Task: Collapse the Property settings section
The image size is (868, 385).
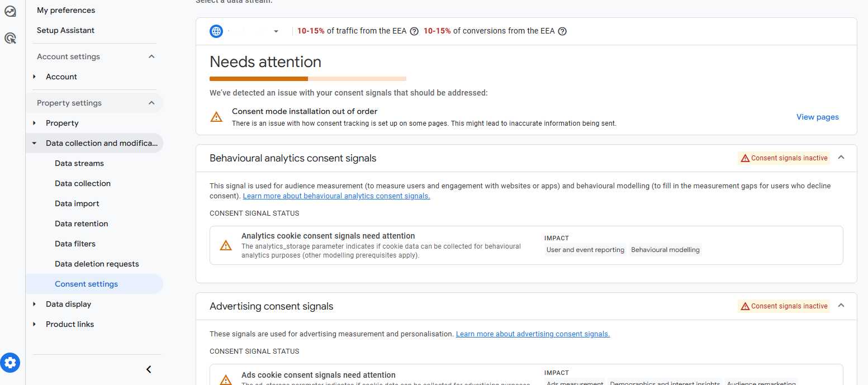Action: click(151, 103)
